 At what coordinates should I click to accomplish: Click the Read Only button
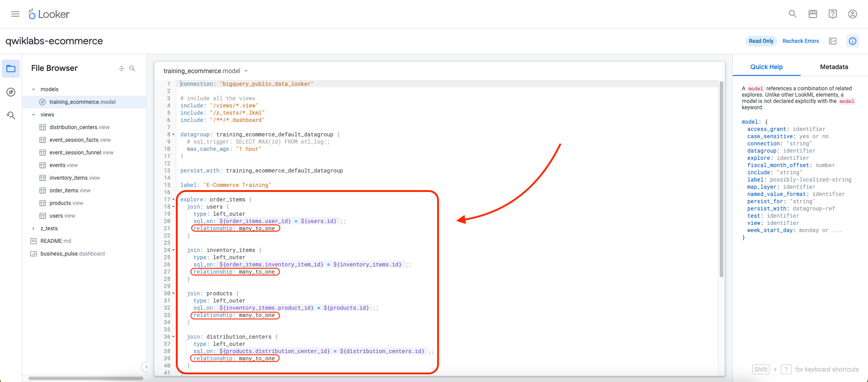pyautogui.click(x=761, y=41)
